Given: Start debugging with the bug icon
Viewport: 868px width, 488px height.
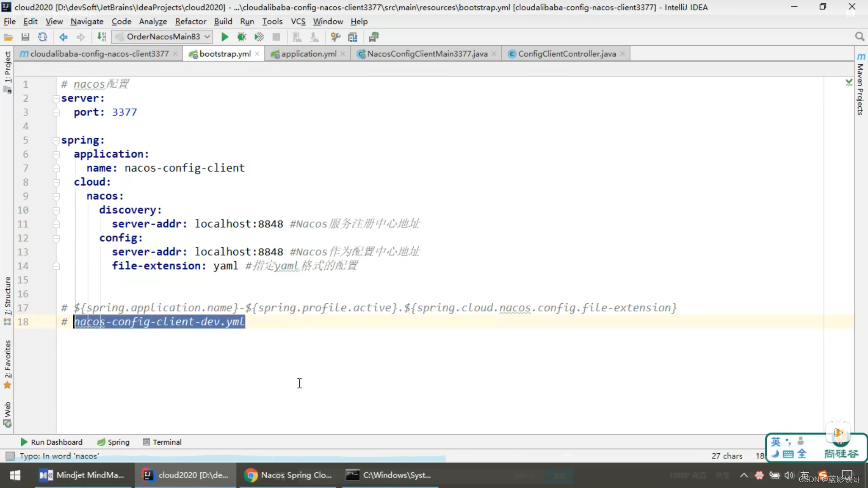Looking at the screenshot, I should pos(242,37).
